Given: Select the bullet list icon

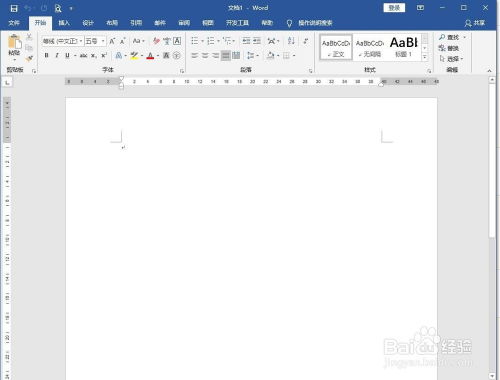Looking at the screenshot, I should (x=195, y=41).
